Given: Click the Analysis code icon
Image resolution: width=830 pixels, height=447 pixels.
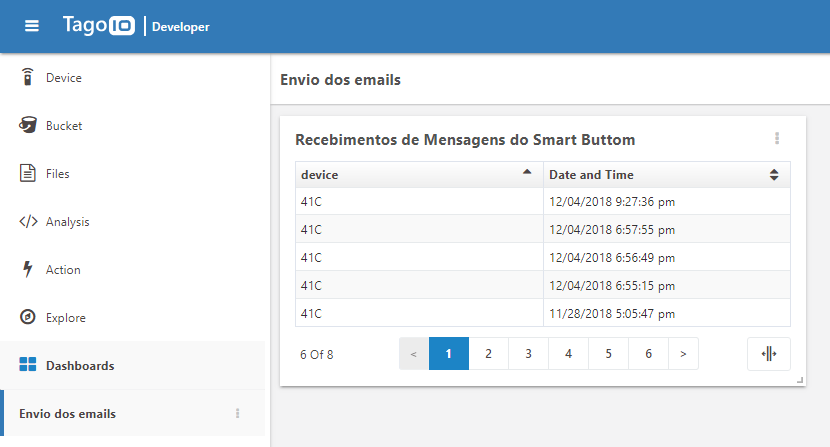Looking at the screenshot, I should [x=28, y=221].
